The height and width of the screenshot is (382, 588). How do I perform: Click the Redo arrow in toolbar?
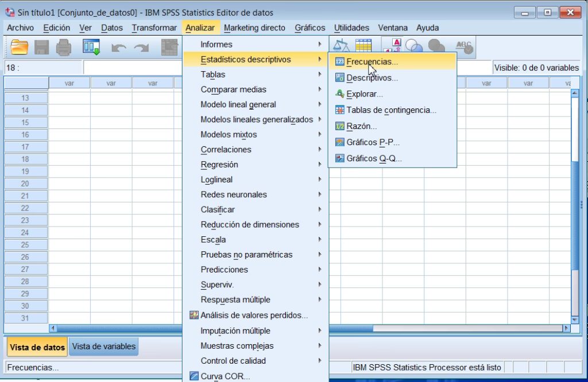coord(141,48)
